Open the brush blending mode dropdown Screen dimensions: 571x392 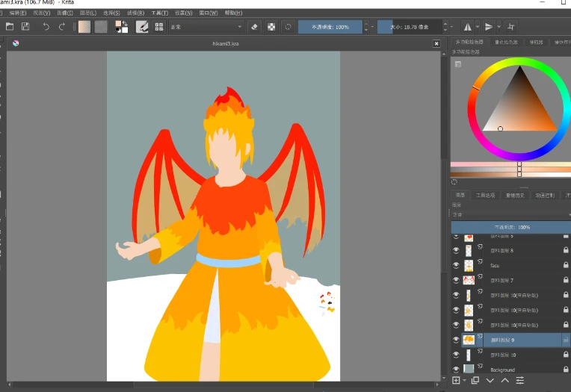tap(206, 27)
